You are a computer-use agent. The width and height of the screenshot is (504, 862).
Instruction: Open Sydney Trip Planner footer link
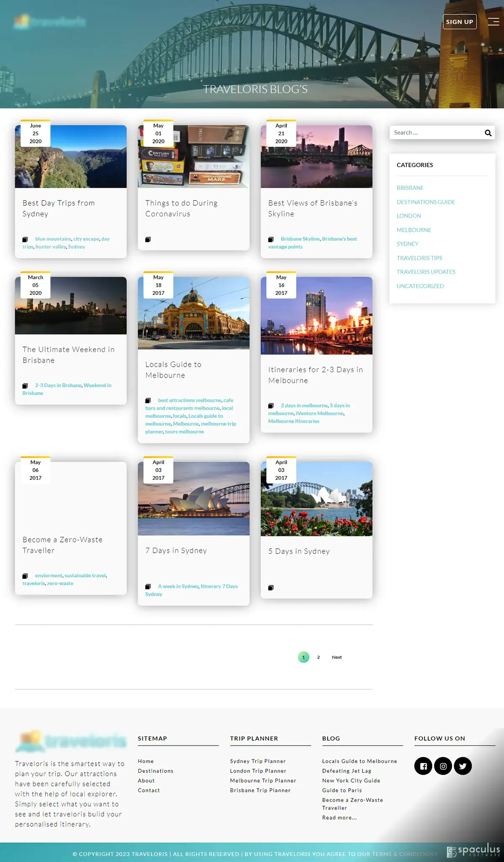258,761
